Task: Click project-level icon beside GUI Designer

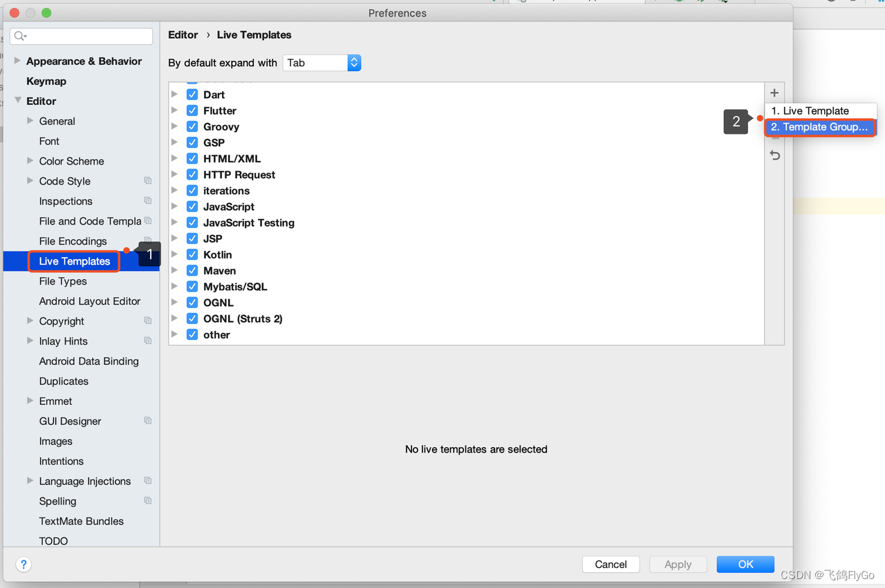Action: point(147,421)
